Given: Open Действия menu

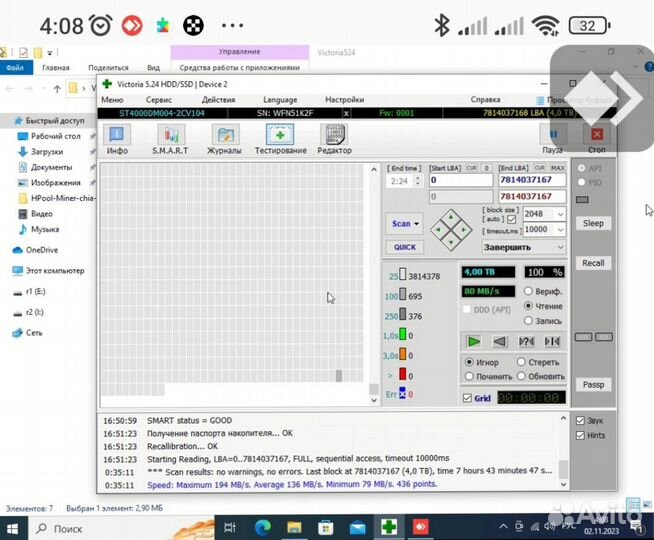Looking at the screenshot, I should point(218,100).
